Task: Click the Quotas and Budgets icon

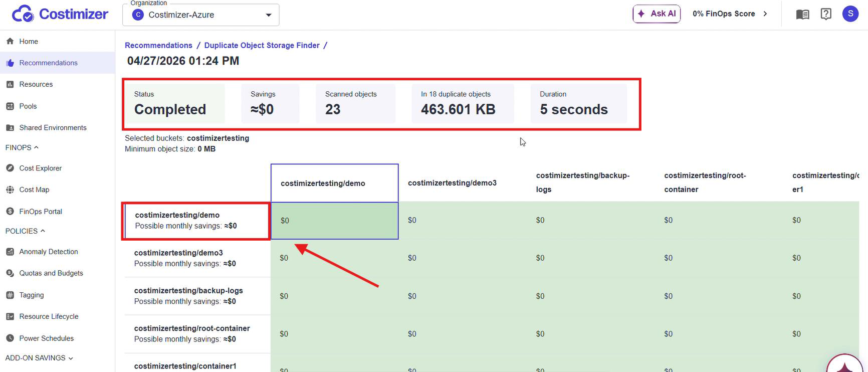Action: click(x=10, y=273)
